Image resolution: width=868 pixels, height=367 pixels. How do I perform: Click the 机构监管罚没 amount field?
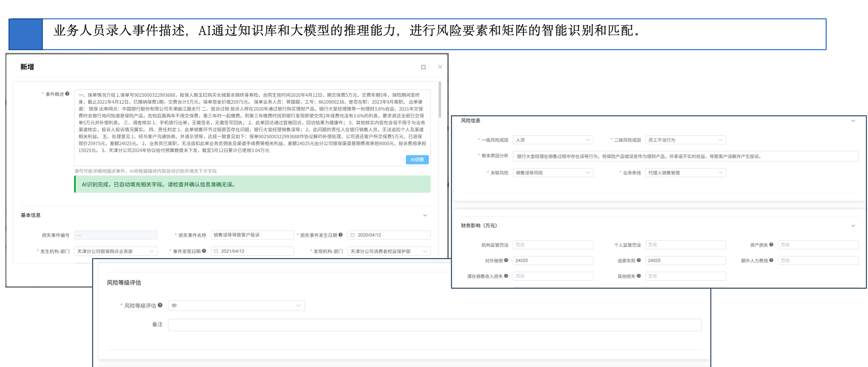point(553,245)
